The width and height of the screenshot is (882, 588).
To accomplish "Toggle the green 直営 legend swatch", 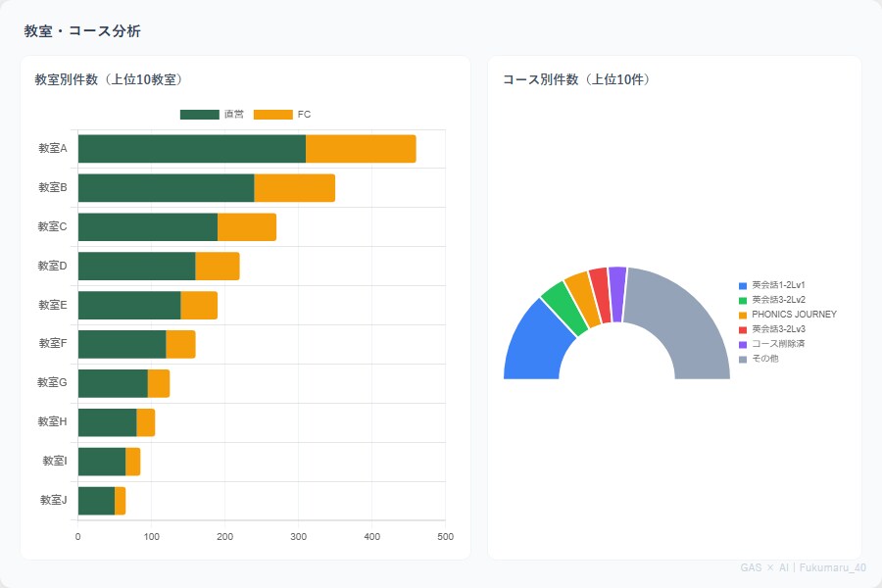I will pyautogui.click(x=200, y=115).
